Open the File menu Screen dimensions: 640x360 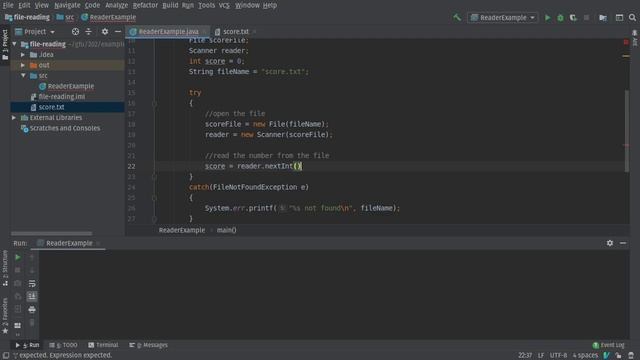(x=8, y=5)
